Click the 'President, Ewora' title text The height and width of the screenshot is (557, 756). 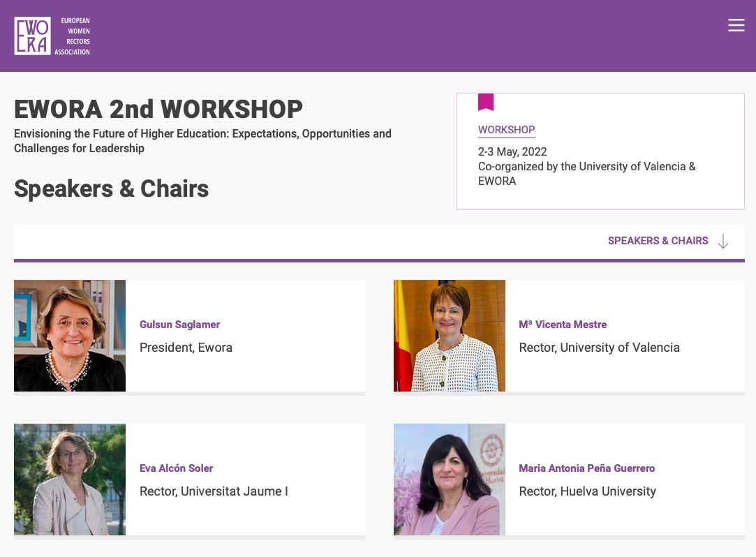click(186, 348)
